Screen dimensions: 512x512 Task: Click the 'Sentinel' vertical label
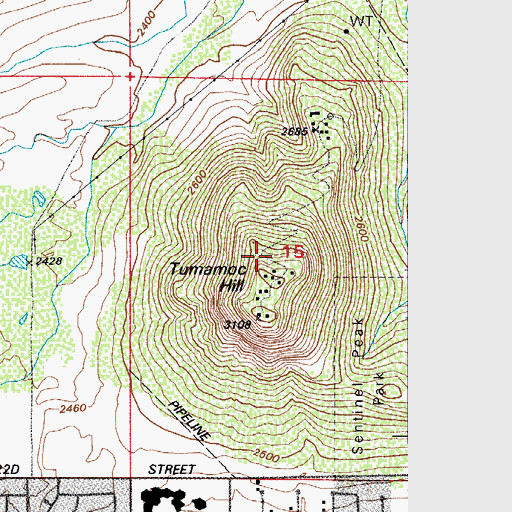[x=357, y=418]
